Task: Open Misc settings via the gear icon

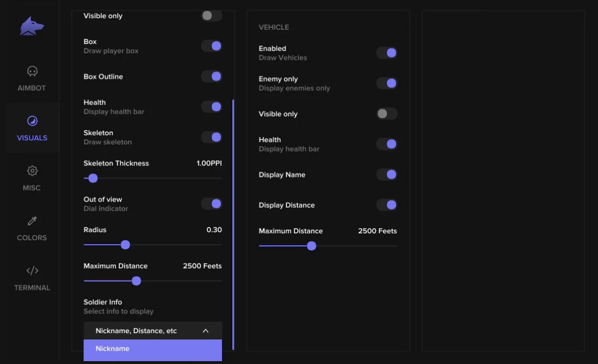Action: [x=32, y=171]
